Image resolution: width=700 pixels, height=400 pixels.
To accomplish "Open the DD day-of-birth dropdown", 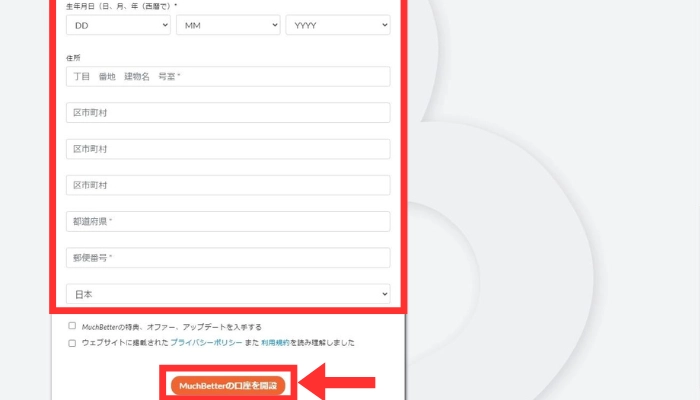I will 118,25.
